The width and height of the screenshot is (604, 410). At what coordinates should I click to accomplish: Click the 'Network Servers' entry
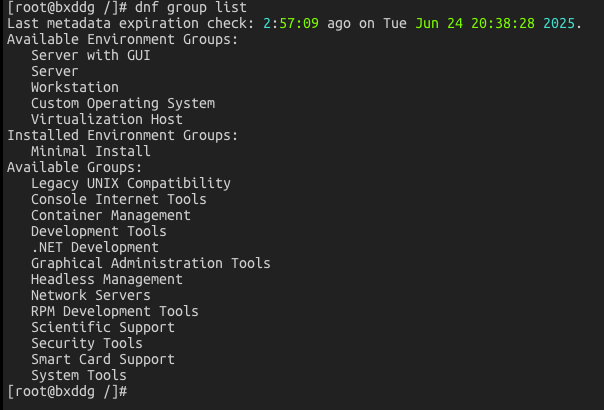click(91, 295)
